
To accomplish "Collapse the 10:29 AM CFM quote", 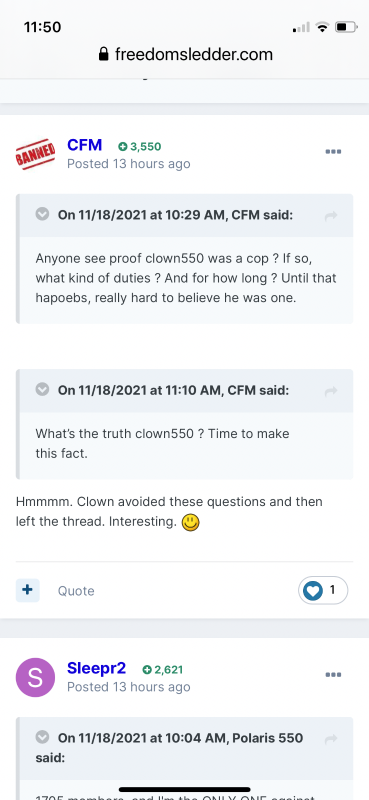I will point(42,214).
